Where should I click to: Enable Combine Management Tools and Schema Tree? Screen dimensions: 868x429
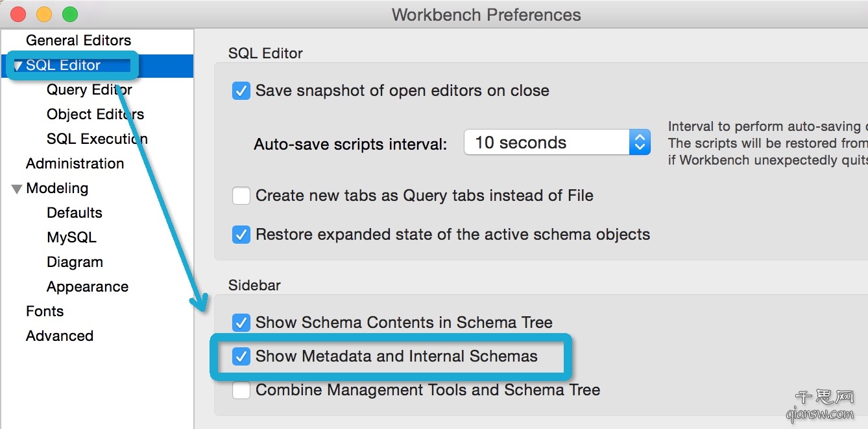(241, 390)
